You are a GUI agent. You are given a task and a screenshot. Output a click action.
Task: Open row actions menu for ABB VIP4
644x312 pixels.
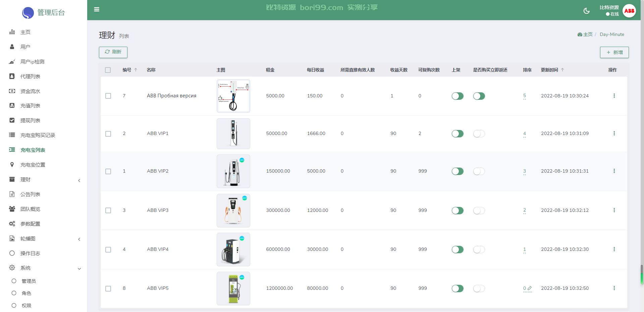click(614, 249)
